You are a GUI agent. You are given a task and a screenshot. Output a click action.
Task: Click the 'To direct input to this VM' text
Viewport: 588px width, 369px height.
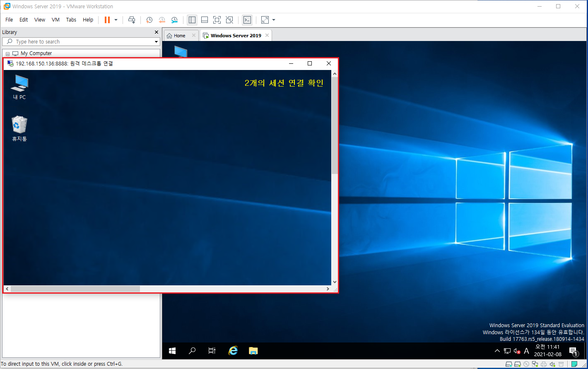pyautogui.click(x=62, y=364)
